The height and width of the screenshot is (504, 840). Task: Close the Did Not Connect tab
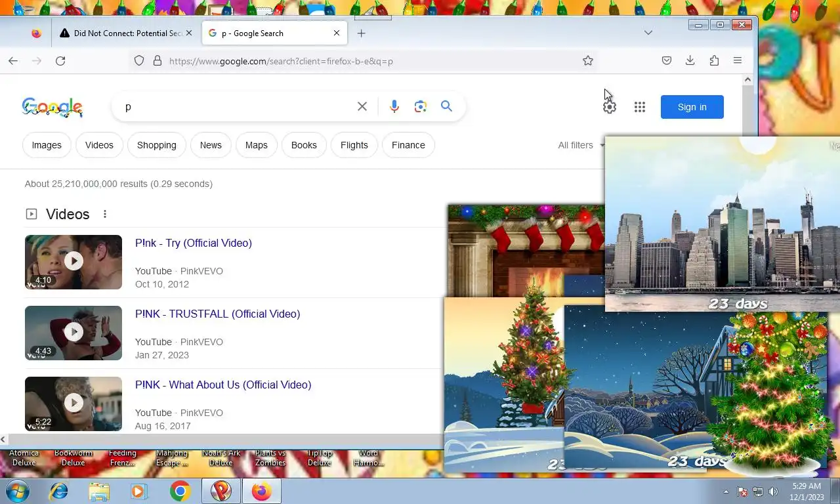[x=189, y=33]
